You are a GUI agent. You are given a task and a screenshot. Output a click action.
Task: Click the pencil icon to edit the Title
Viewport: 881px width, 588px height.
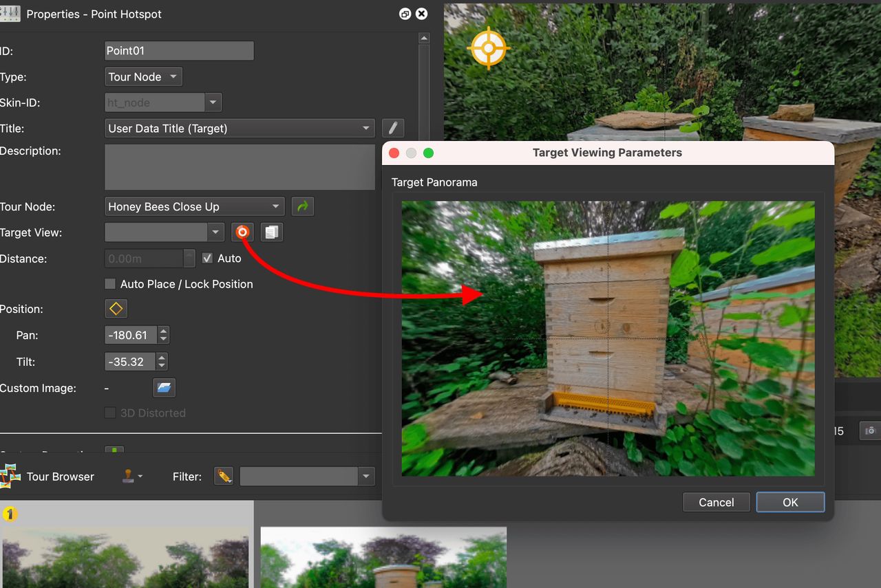coord(393,127)
